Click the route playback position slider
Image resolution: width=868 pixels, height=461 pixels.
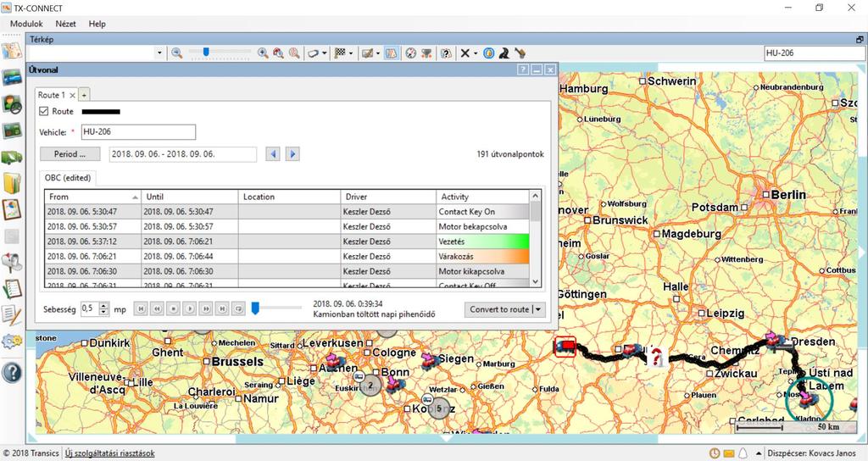255,308
